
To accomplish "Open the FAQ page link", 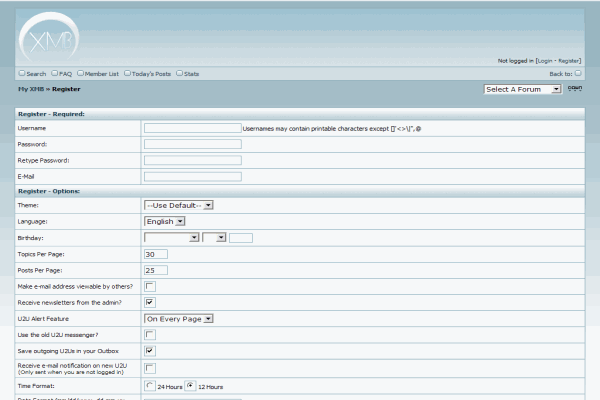I will pos(65,74).
